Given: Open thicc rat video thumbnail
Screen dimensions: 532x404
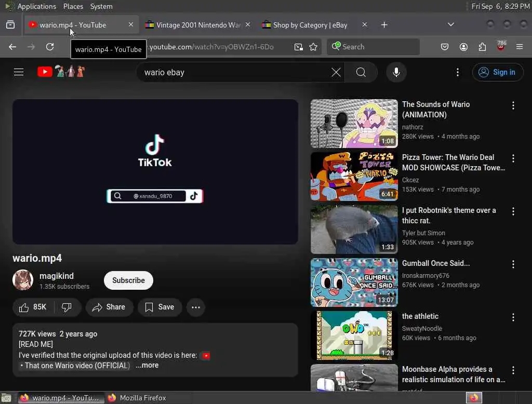Looking at the screenshot, I should (354, 230).
